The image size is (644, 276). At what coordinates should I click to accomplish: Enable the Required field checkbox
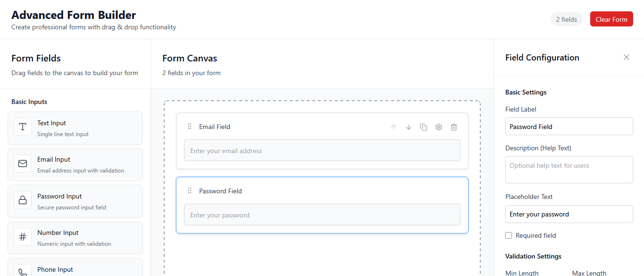508,235
